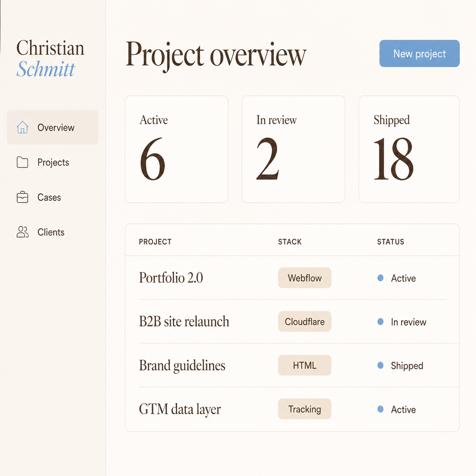Click the status dot in the Portfolio 2.0 row
Image resolution: width=476 pixels, height=476 pixels.
tap(380, 278)
